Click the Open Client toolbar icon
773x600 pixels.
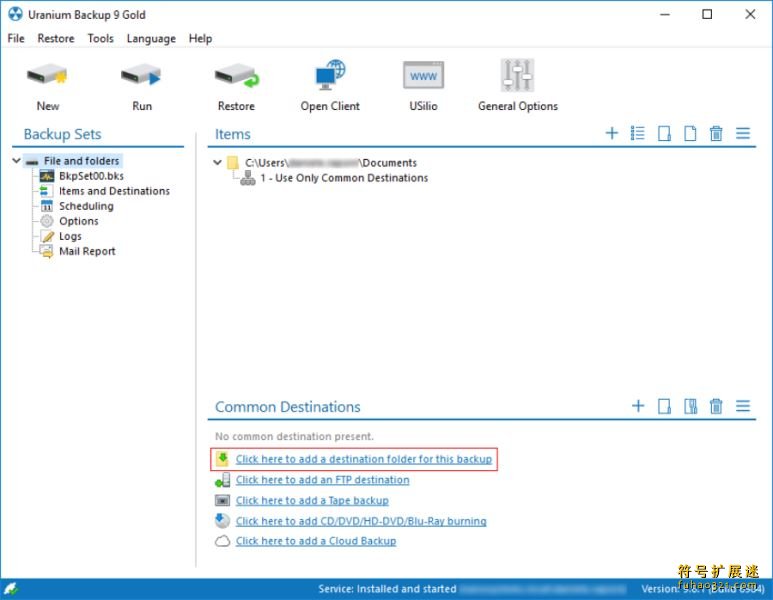point(330,75)
